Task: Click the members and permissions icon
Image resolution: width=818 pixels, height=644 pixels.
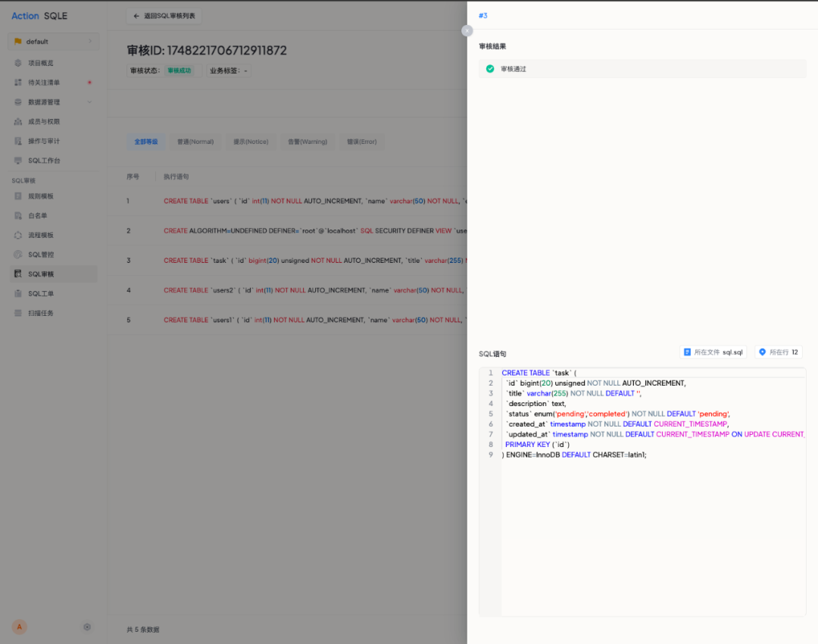Action: 18,121
